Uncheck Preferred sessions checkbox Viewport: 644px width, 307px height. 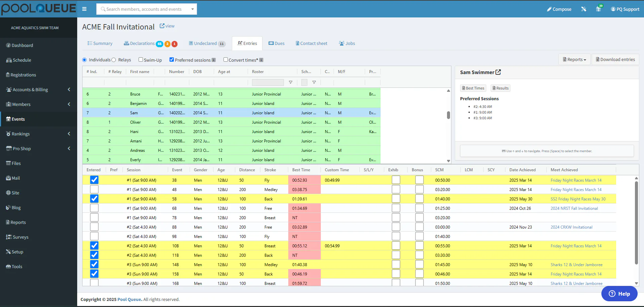coord(171,60)
